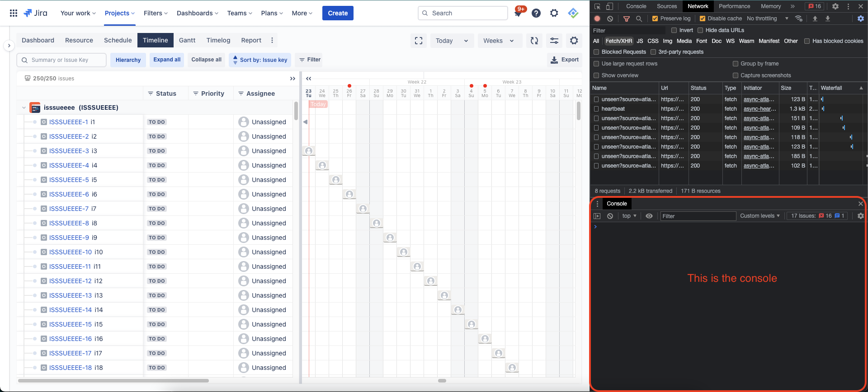Open the Jira help icon
Screen dimensions: 868x392
(536, 13)
